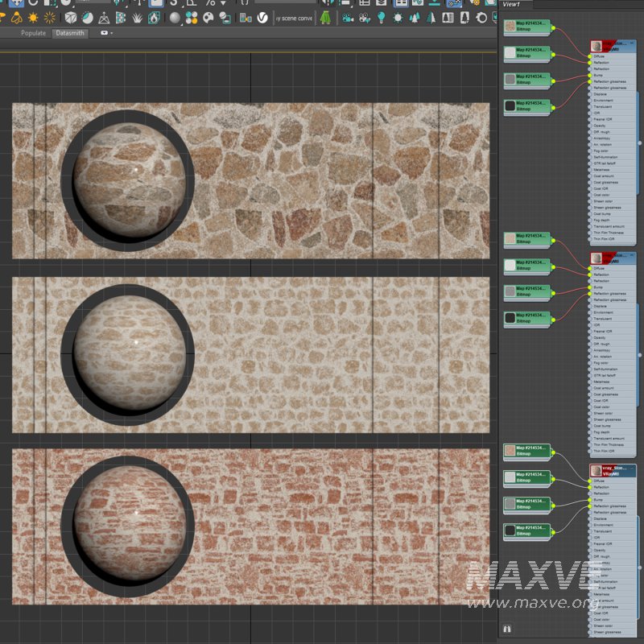Click the pan arrows button at editor bottom

[507, 628]
